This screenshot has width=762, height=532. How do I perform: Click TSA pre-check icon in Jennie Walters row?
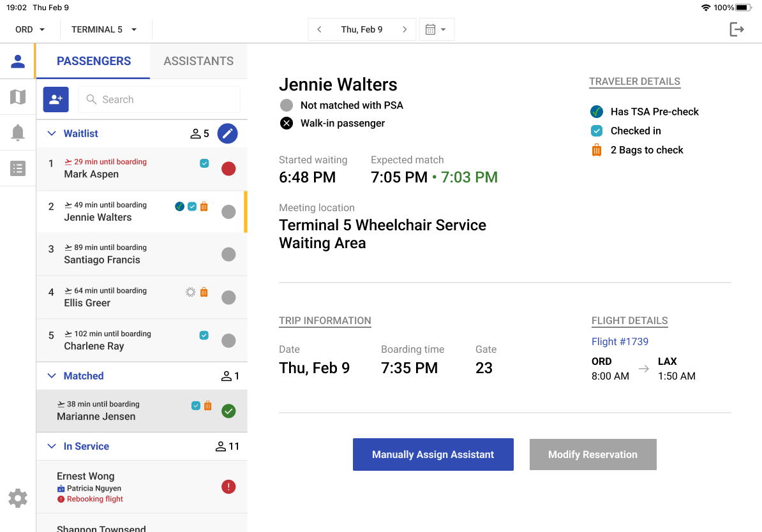coord(180,207)
